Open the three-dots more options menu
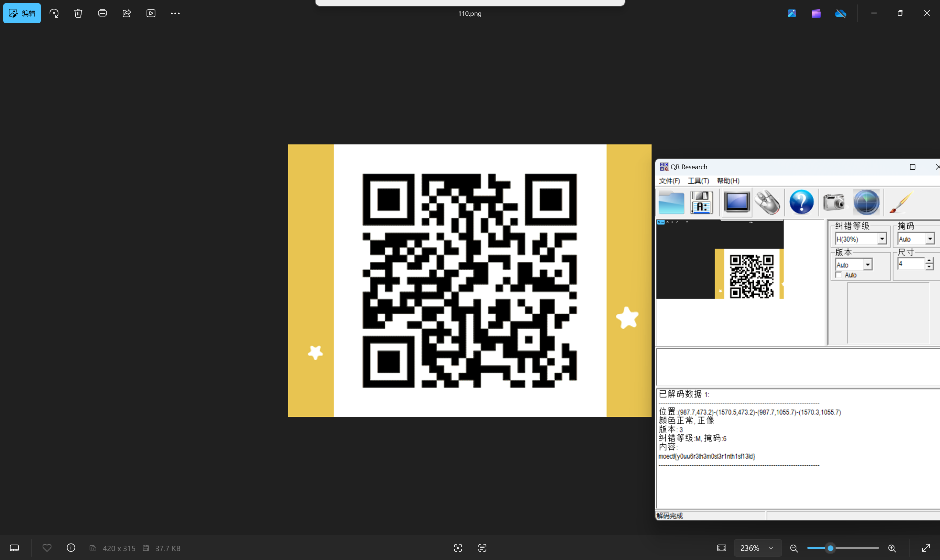940x560 pixels. point(175,13)
